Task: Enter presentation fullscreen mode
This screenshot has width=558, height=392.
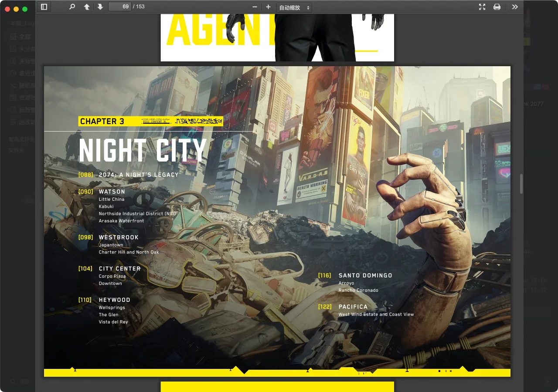Action: (x=482, y=7)
